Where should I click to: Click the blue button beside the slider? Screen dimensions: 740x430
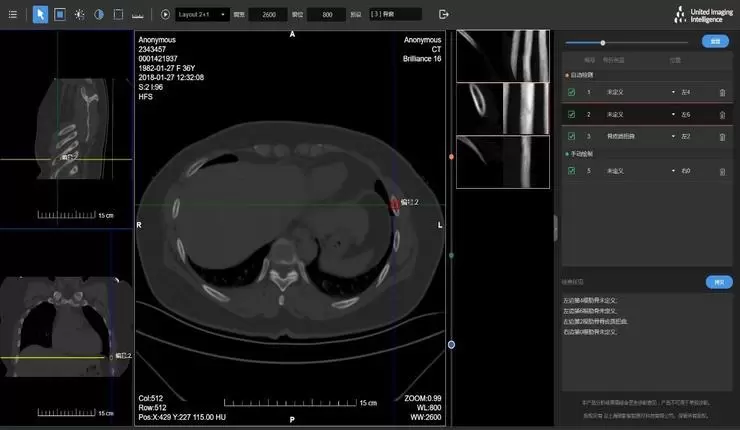pos(714,42)
